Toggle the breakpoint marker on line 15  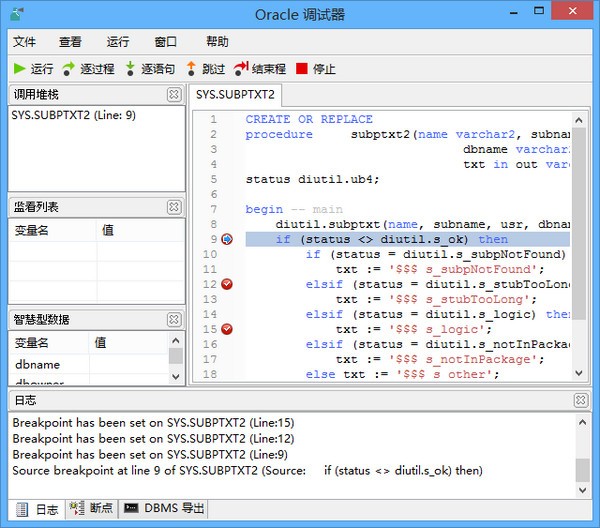click(227, 329)
